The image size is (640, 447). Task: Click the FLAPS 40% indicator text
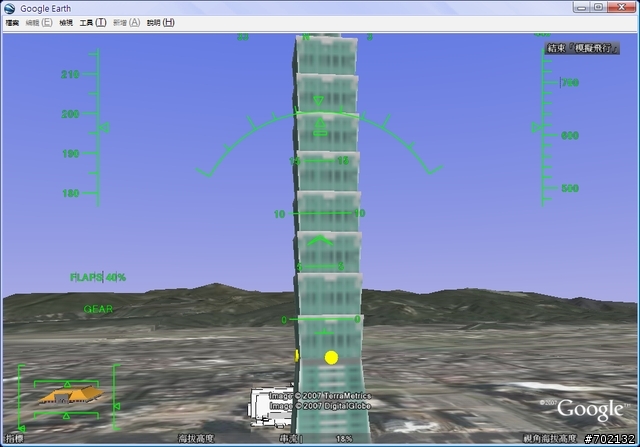pos(98,277)
